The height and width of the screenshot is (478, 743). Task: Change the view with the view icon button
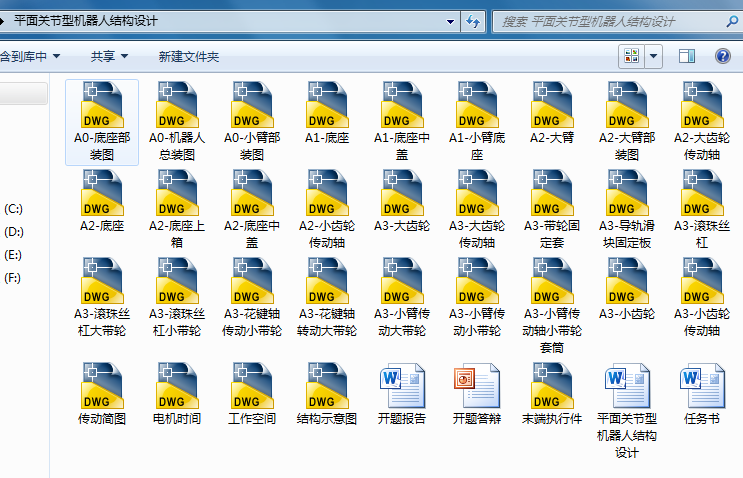632,56
